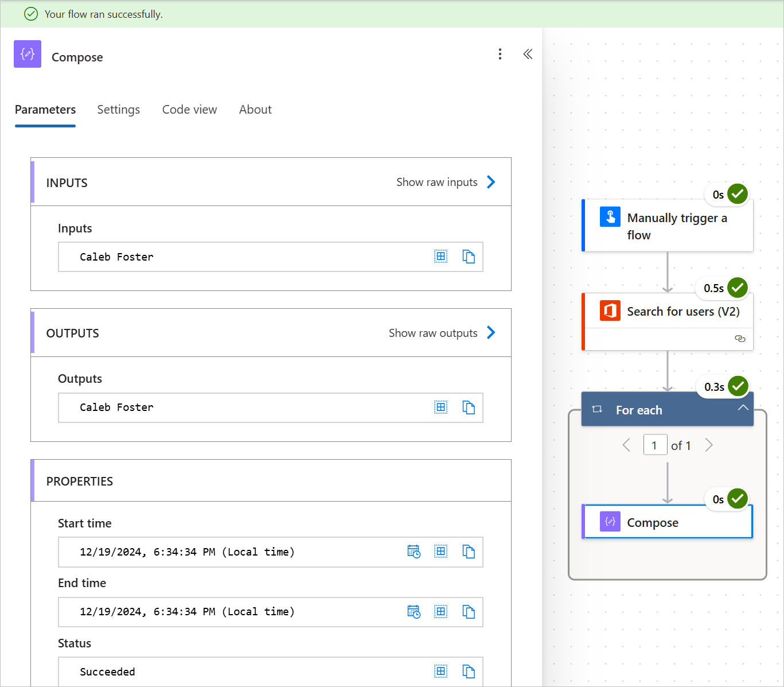Click the iteration number input box
This screenshot has height=687, width=784.
(654, 445)
